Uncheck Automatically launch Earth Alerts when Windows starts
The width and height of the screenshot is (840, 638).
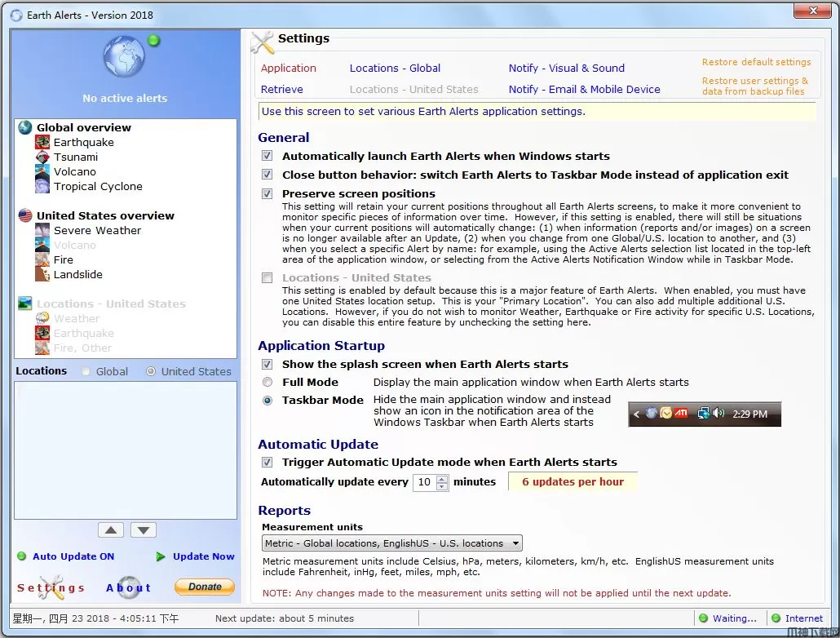(267, 156)
